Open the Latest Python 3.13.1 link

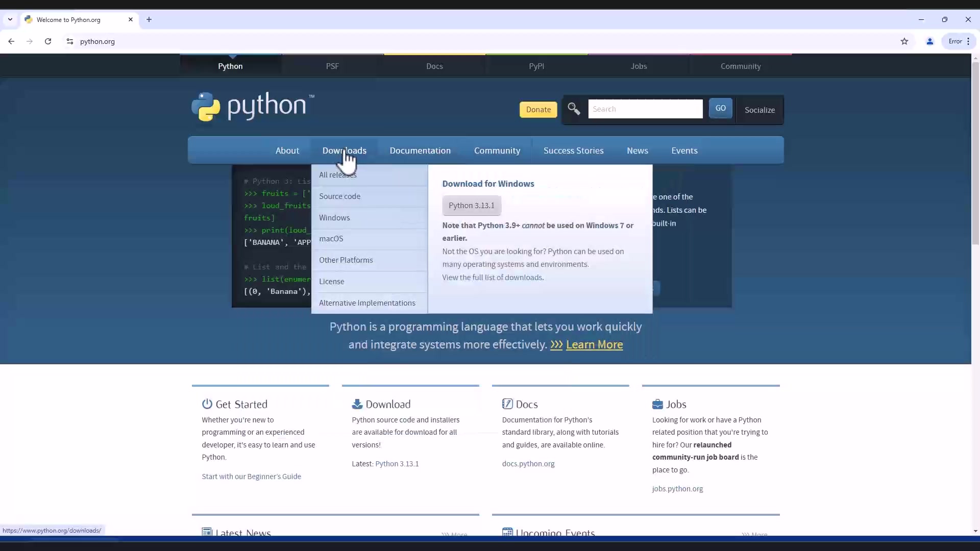pyautogui.click(x=397, y=464)
